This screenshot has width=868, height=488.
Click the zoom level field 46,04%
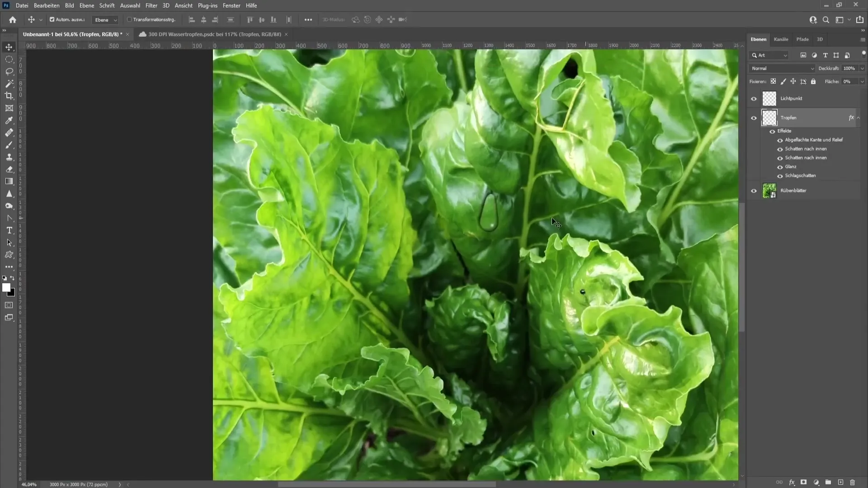click(x=29, y=484)
